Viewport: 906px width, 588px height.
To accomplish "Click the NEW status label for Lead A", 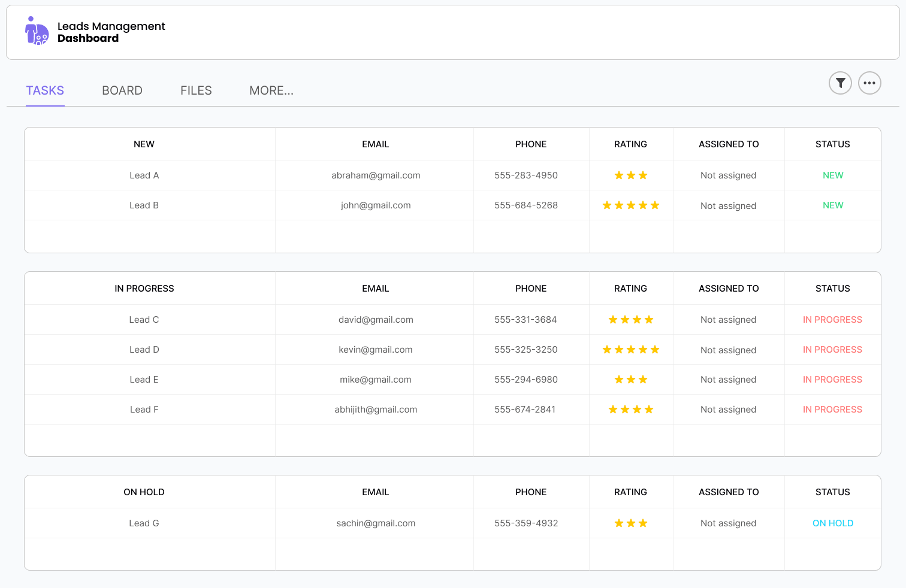I will 833,175.
